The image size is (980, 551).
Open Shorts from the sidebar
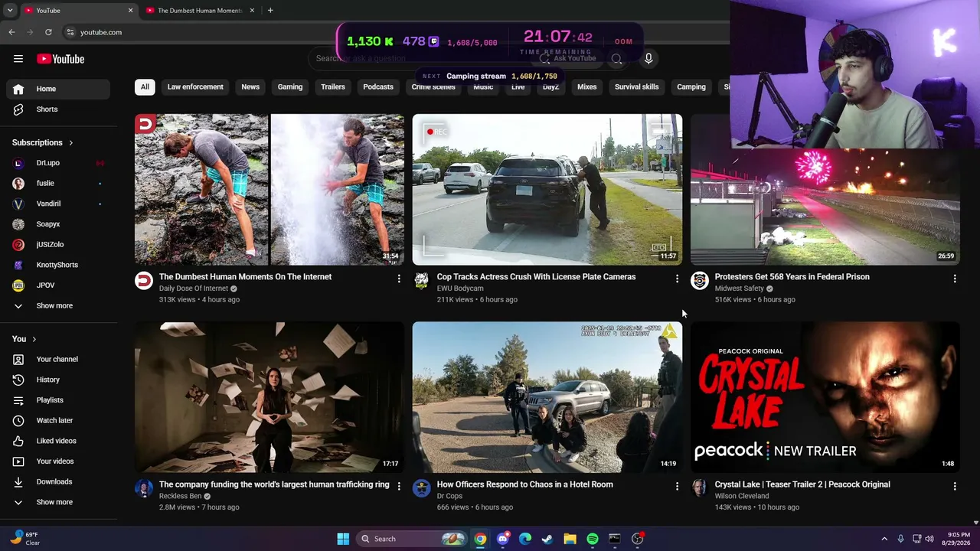coord(58,109)
